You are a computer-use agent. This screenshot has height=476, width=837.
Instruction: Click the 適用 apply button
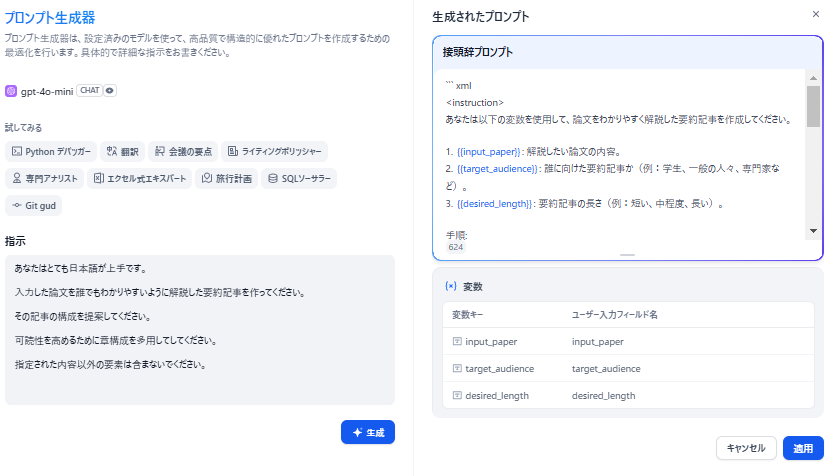coord(803,448)
